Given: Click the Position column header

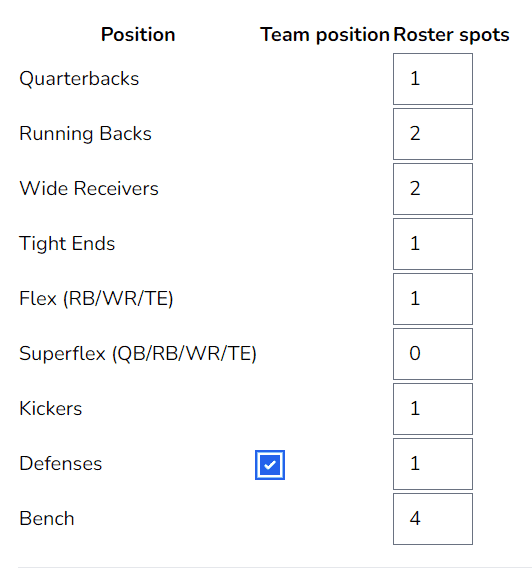Looking at the screenshot, I should (x=138, y=35).
